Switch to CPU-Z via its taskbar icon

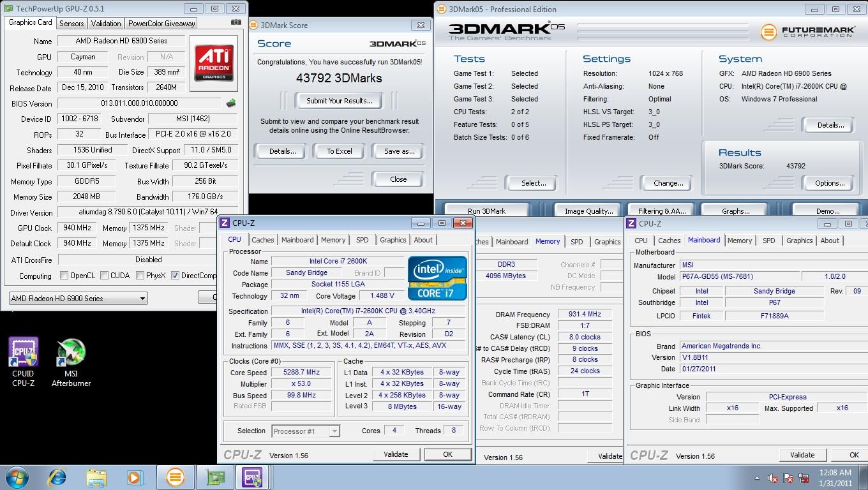click(253, 477)
